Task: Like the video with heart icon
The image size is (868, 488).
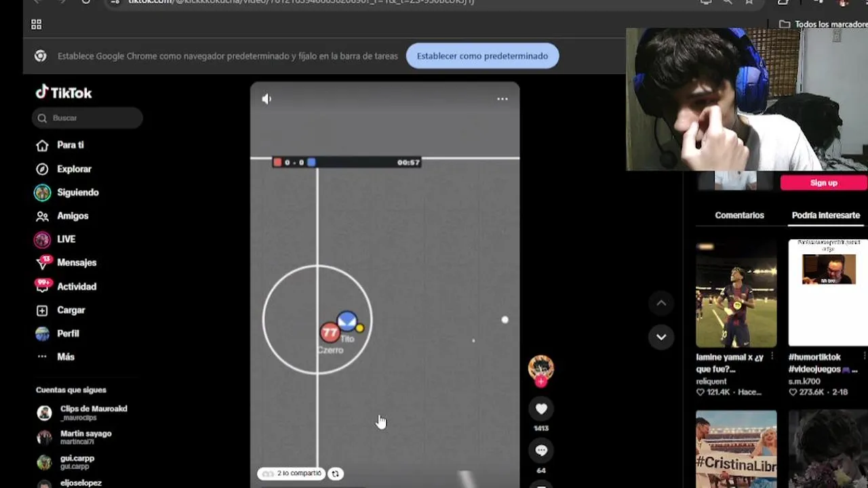Action: point(541,409)
